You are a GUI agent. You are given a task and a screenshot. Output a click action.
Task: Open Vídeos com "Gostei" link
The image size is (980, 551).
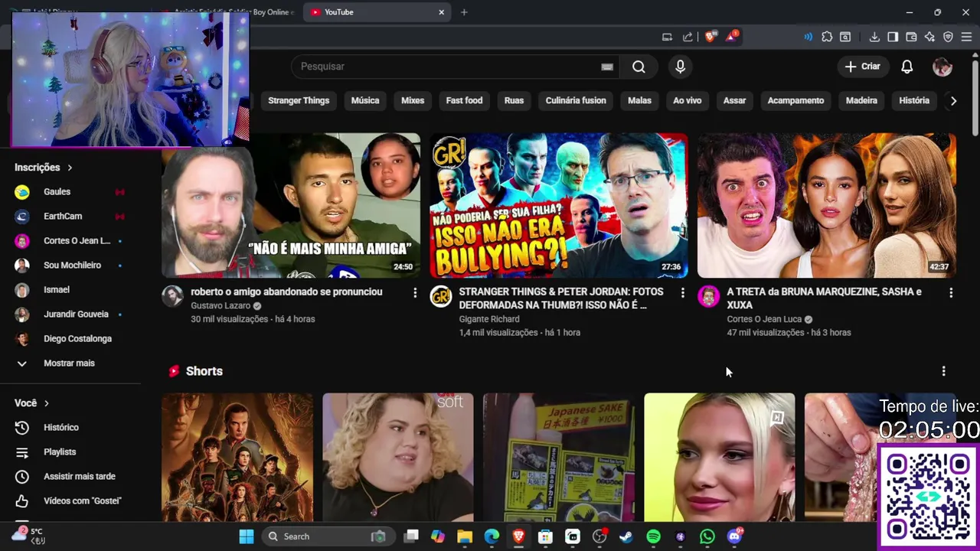[83, 501]
